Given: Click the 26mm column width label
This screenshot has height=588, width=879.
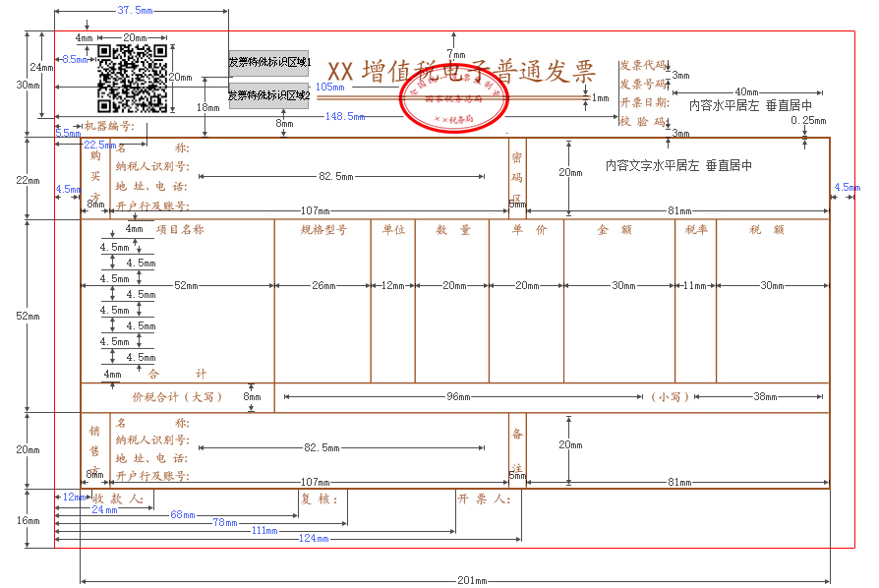Looking at the screenshot, I should pos(323,285).
